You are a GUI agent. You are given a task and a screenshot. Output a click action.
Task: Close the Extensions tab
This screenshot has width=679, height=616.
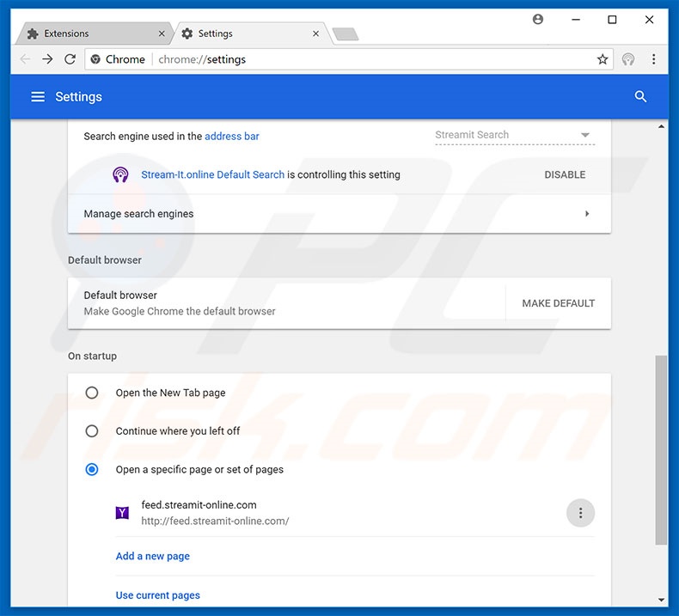(162, 34)
